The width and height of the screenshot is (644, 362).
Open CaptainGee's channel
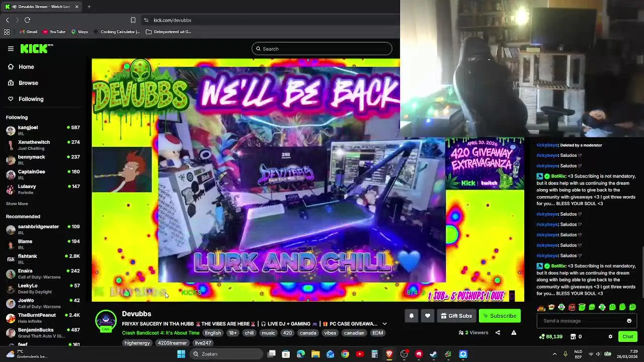point(43,174)
